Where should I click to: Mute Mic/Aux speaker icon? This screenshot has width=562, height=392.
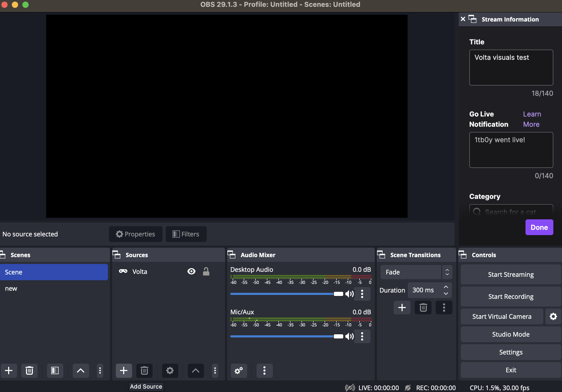pos(349,336)
